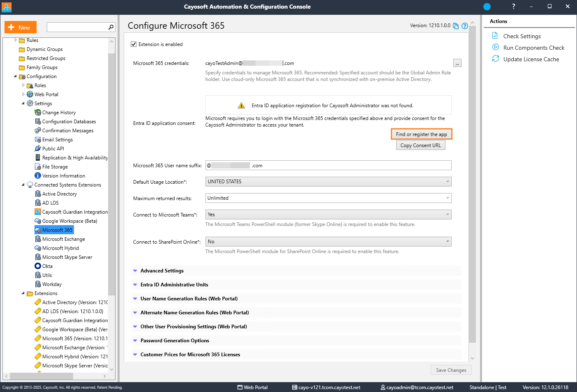577x392 pixels.
Task: Expand the Entra ID Administrative Units section
Action: click(x=296, y=284)
